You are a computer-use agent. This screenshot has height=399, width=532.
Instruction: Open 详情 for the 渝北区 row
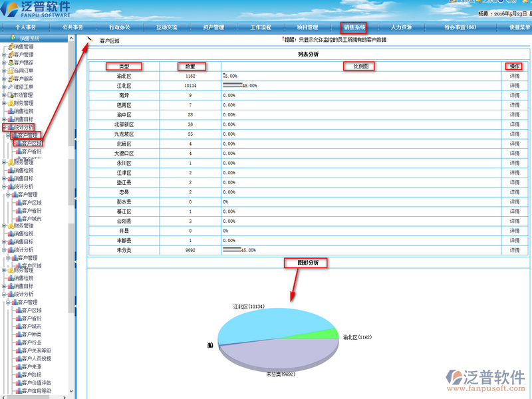click(x=514, y=76)
